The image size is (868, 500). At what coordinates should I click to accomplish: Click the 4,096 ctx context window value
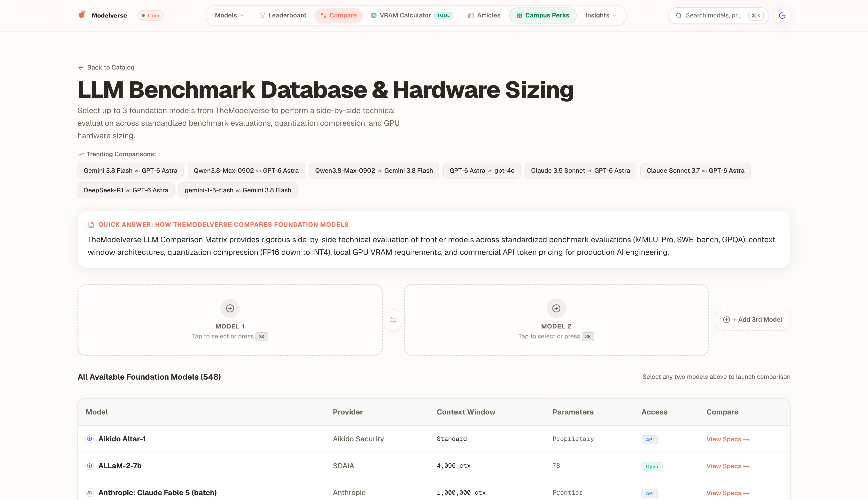tap(453, 466)
